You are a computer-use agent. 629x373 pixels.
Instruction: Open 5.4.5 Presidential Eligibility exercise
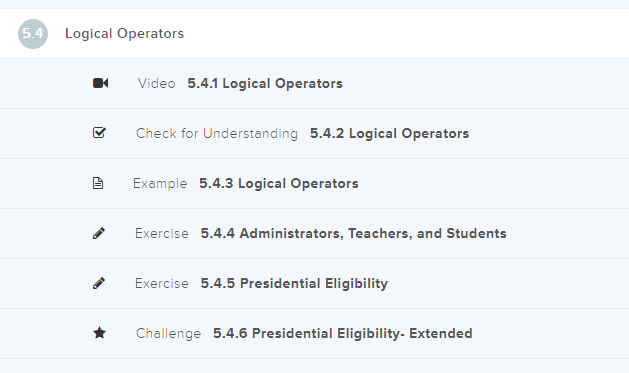coord(294,283)
